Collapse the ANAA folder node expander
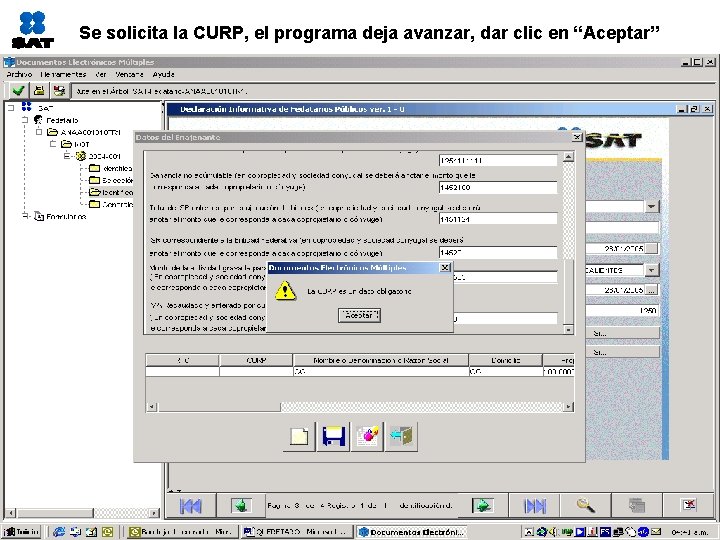 39,132
